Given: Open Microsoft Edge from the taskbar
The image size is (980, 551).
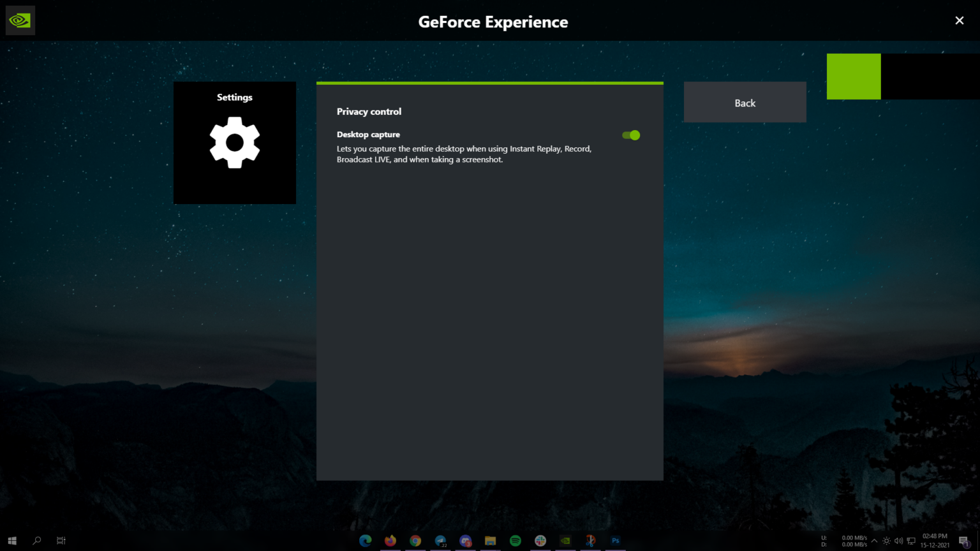Looking at the screenshot, I should (x=366, y=541).
